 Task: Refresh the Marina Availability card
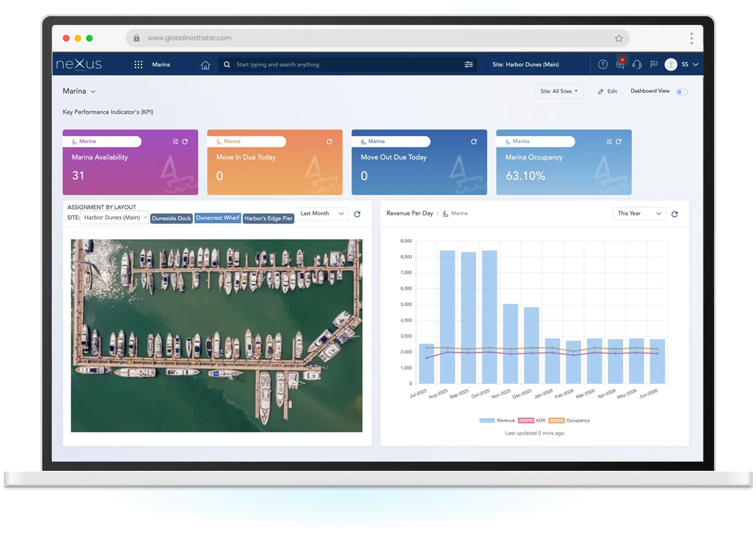[185, 141]
